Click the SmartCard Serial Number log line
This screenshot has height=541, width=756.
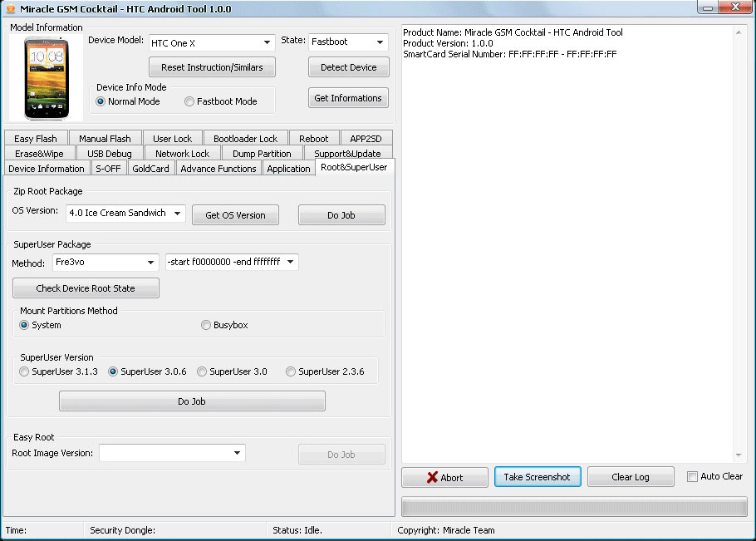(x=509, y=54)
